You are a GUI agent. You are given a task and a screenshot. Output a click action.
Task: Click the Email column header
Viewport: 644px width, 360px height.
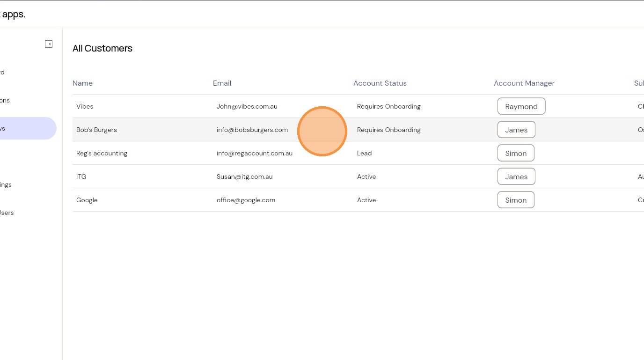(x=222, y=83)
